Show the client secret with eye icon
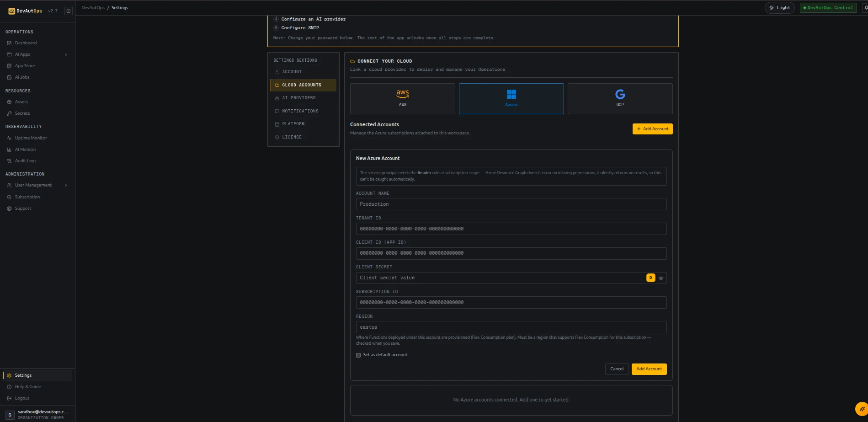Image resolution: width=868 pixels, height=422 pixels. (x=661, y=278)
